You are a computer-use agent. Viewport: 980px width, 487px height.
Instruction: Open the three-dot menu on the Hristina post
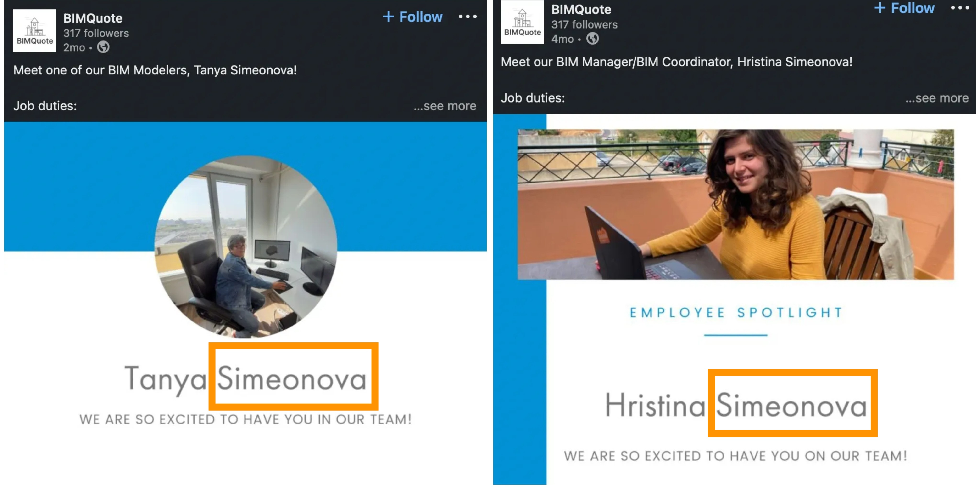tap(959, 8)
